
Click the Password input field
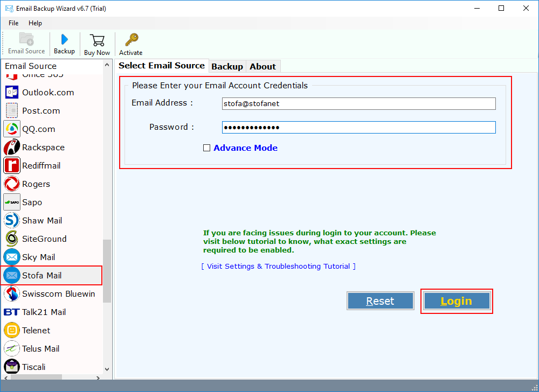pos(359,128)
